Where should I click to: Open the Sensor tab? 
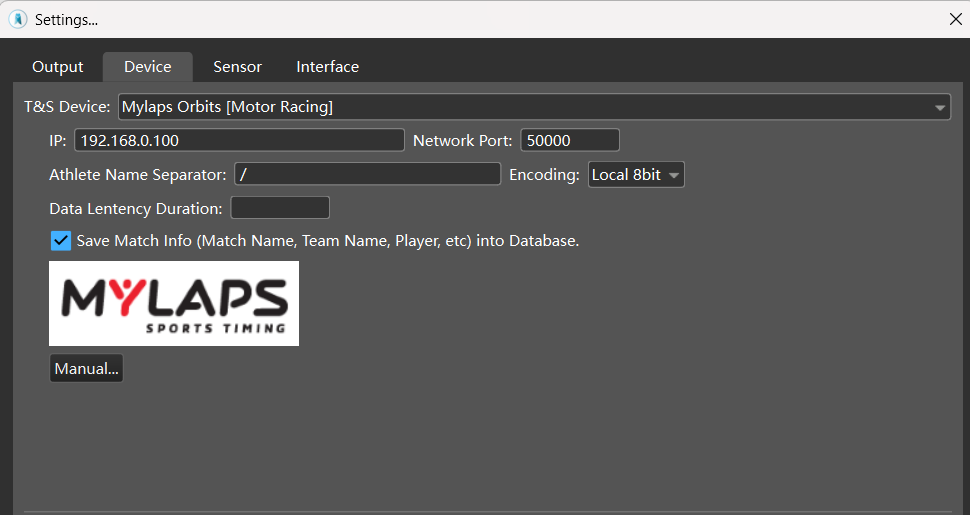pos(237,67)
